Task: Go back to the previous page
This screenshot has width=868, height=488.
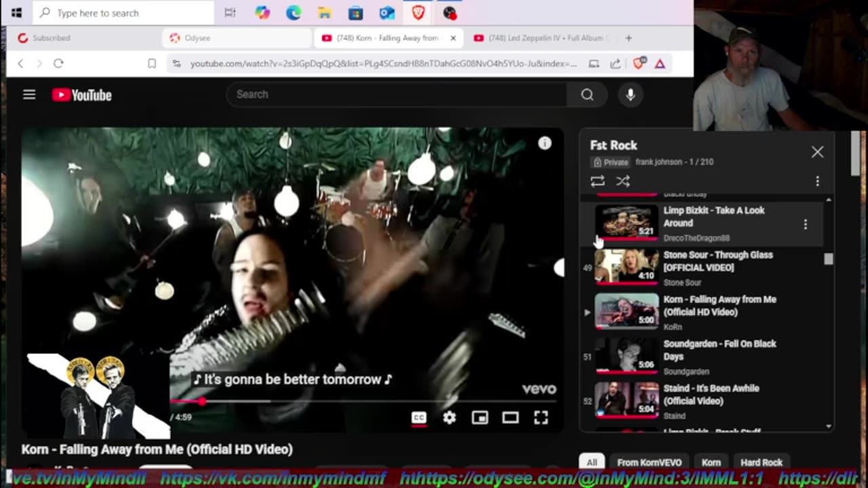Action: click(x=20, y=63)
